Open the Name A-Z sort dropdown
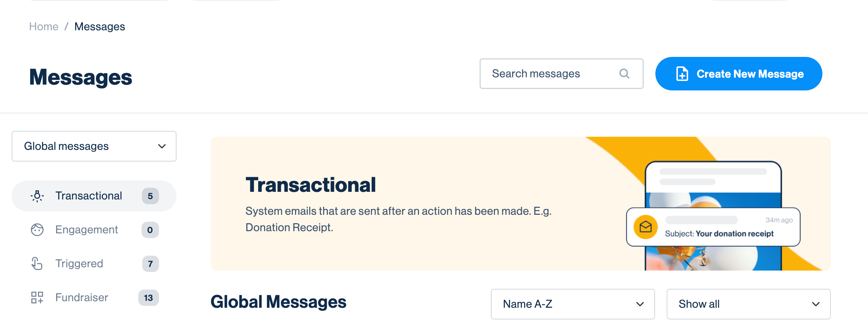Viewport: 868px width, 334px height. pos(573,304)
